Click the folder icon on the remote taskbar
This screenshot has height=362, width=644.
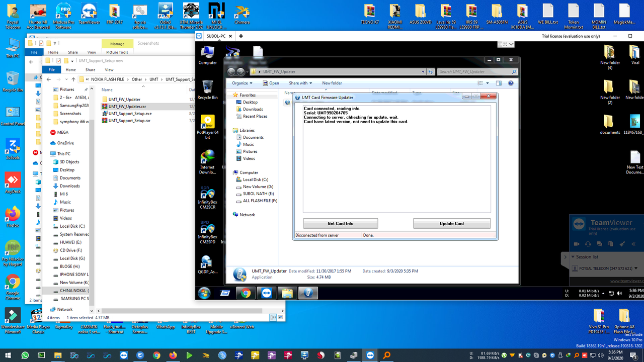pos(287,293)
